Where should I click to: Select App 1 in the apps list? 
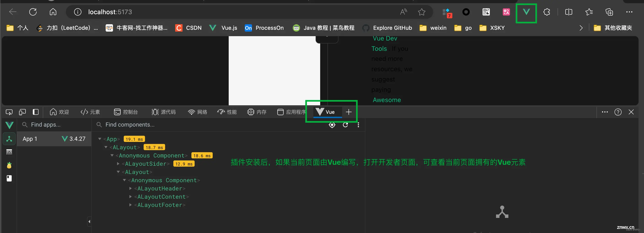54,139
